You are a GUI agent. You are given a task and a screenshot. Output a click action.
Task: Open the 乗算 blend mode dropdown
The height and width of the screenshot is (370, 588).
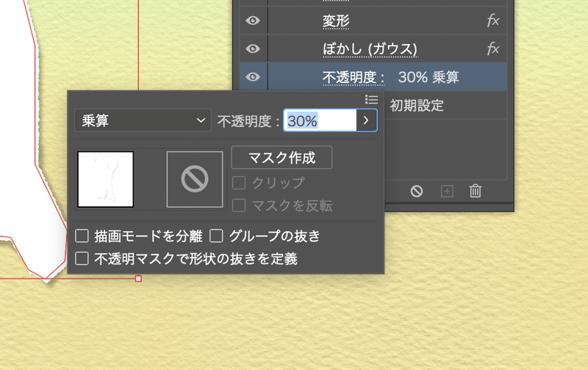click(x=143, y=120)
